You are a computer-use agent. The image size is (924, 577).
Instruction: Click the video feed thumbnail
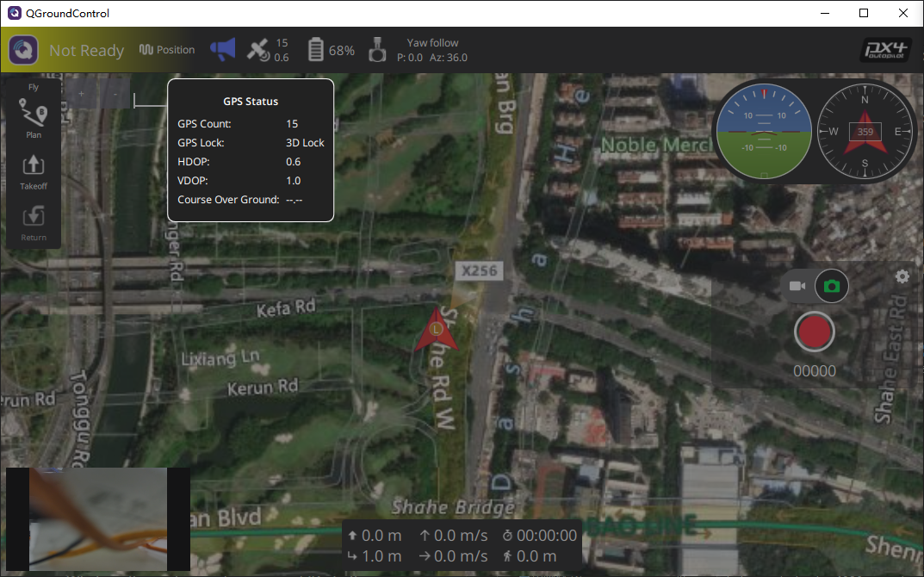(x=98, y=519)
